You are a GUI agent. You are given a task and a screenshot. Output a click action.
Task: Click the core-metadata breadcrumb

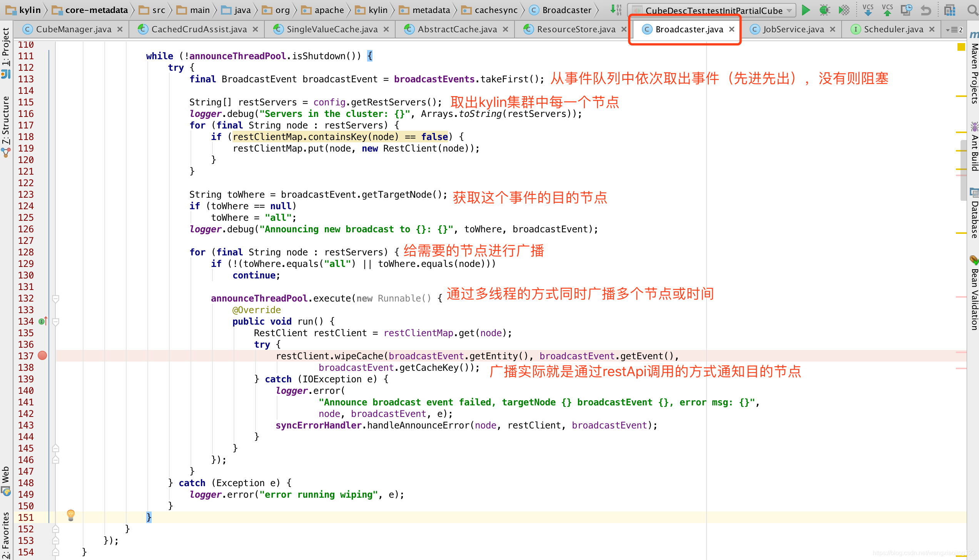tap(90, 10)
